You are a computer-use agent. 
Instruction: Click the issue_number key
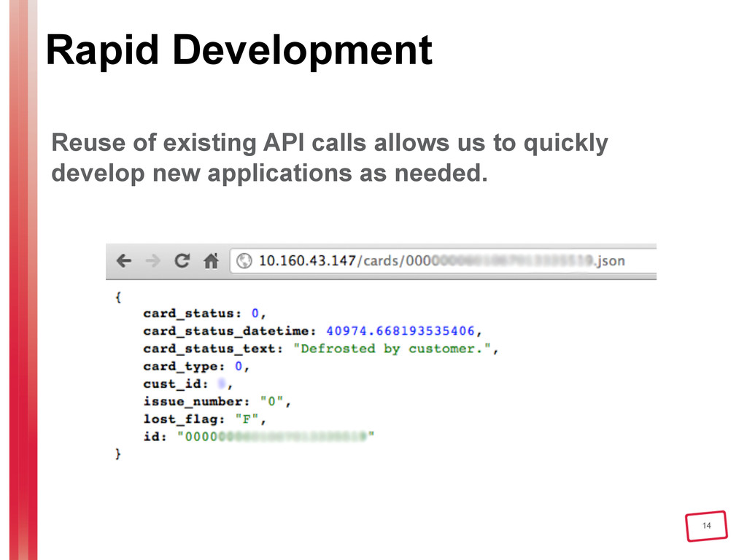click(193, 402)
